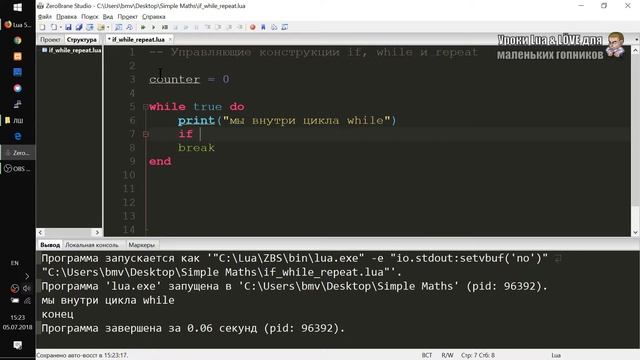Click the editor scrollbar down arrow
Viewport: 640px width, 360px height.
tap(635, 232)
